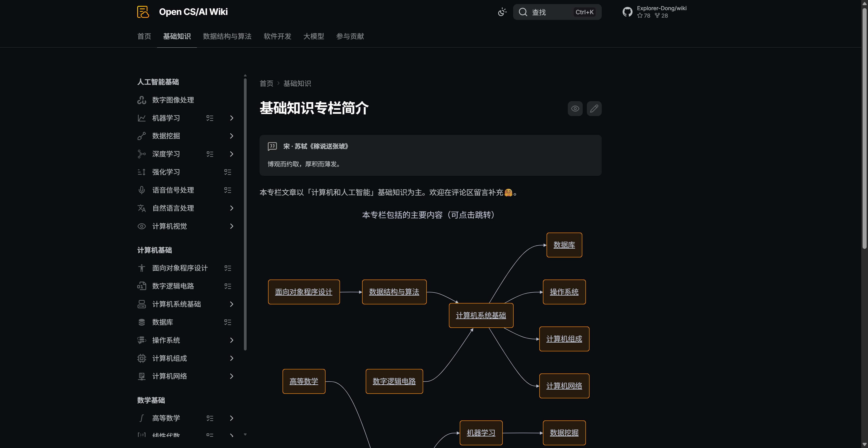Open the 数据结构与算法 diagram node
This screenshot has height=448, width=868.
coord(394,292)
